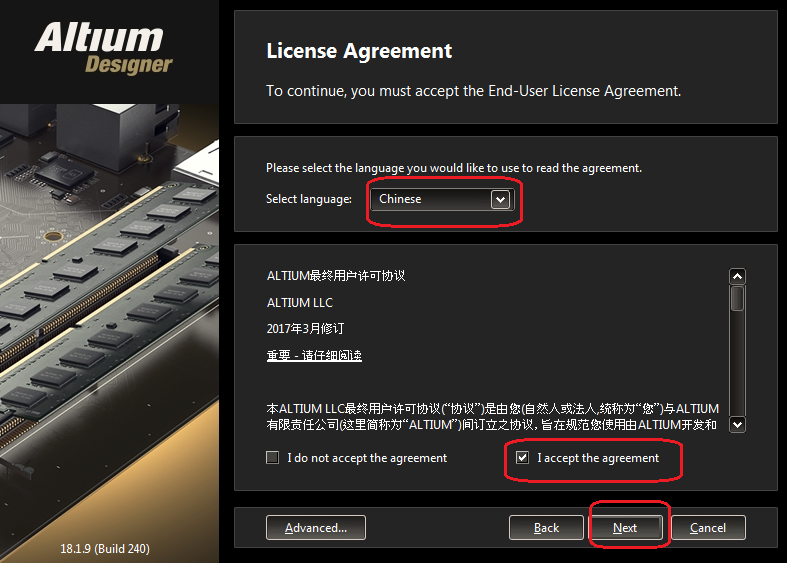Click the Altium Designer logo
Viewport: 787px width, 563px height.
(x=104, y=48)
